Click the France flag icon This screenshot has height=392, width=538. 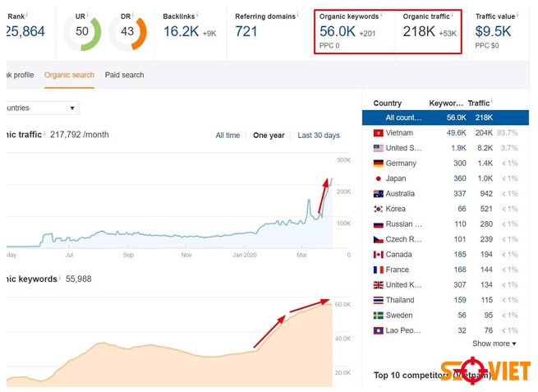(378, 270)
